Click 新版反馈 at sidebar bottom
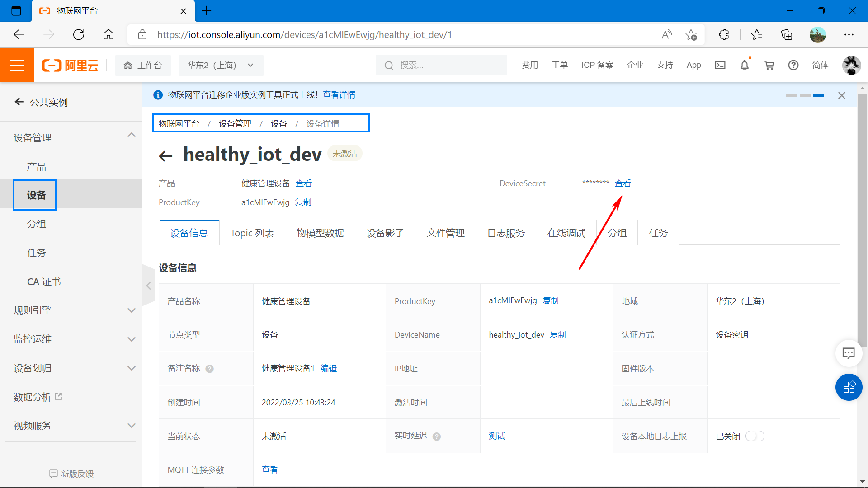Screen dimensions: 868x488 click(71, 474)
